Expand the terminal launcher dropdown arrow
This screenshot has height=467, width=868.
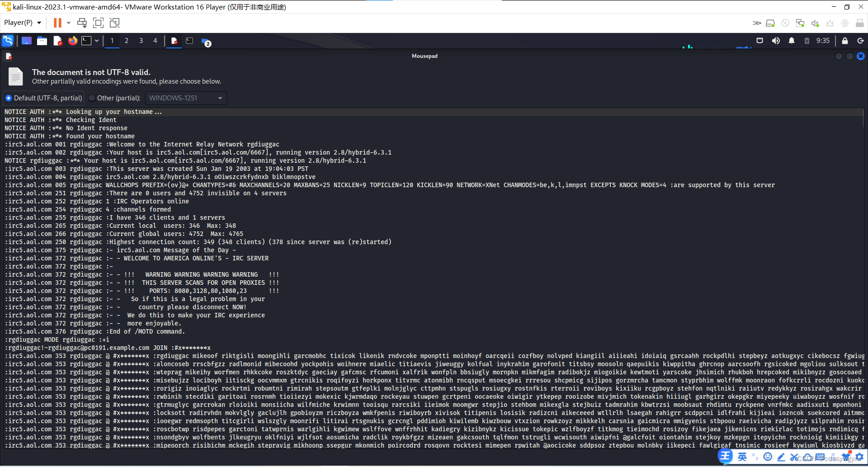(97, 41)
